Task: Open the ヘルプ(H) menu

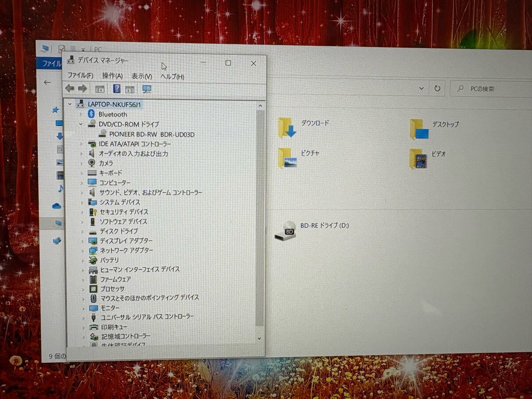Action: (172, 77)
